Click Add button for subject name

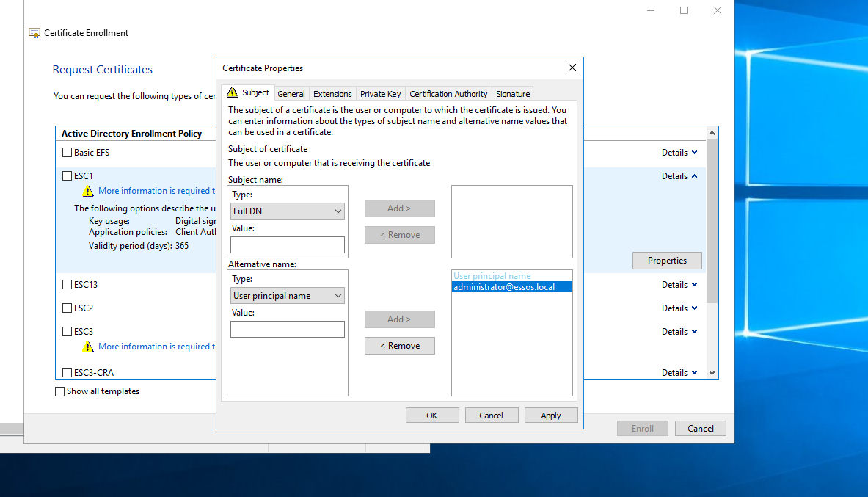(400, 208)
